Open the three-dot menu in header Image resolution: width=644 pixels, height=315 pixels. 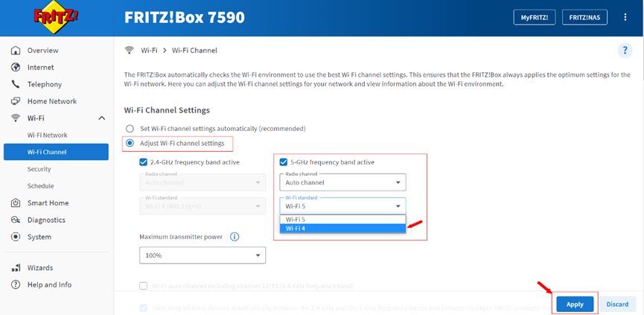(625, 17)
